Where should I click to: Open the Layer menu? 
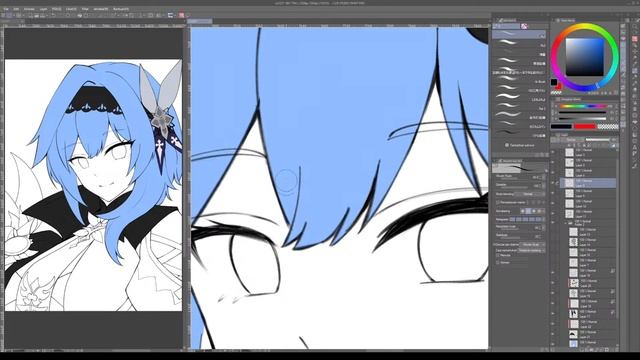[43, 9]
